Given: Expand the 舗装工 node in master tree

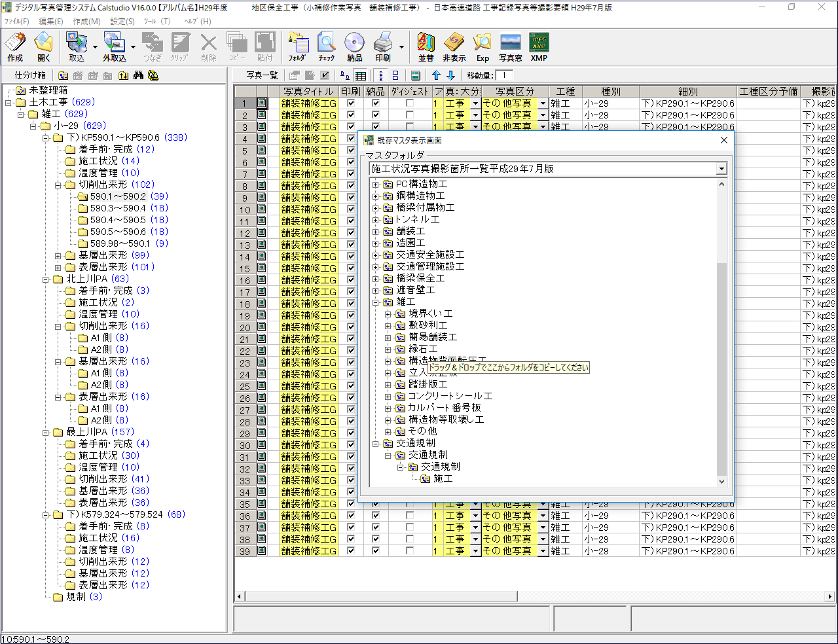Looking at the screenshot, I should click(x=376, y=232).
